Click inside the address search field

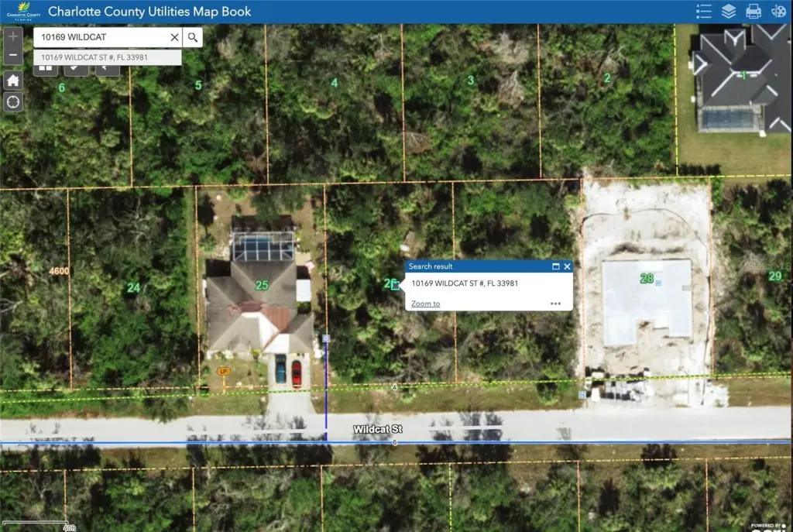tap(101, 37)
